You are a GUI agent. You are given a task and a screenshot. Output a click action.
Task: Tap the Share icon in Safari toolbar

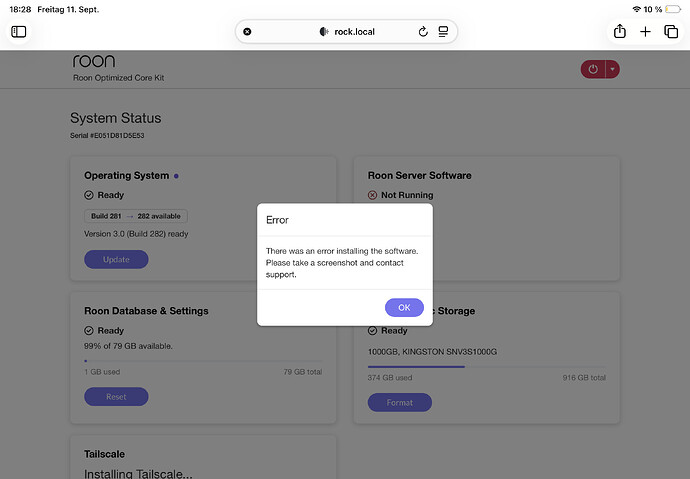[x=620, y=31]
